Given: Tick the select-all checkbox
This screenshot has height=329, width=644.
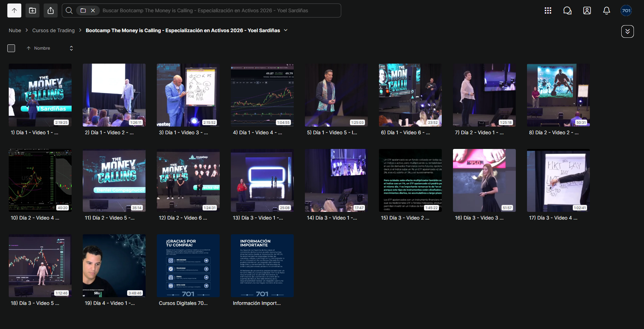Looking at the screenshot, I should (11, 48).
